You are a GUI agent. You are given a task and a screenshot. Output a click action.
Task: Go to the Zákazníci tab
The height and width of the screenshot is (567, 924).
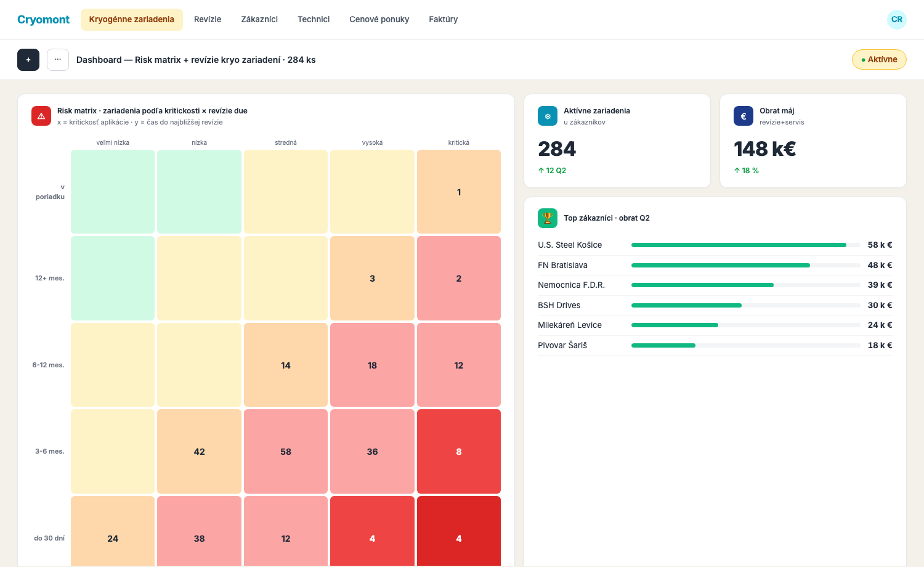(x=259, y=20)
